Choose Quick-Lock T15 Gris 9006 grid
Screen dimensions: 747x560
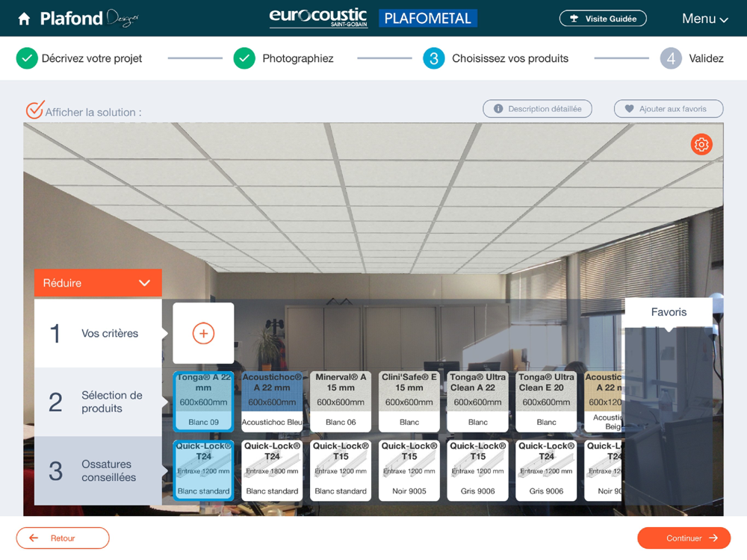[478, 470]
